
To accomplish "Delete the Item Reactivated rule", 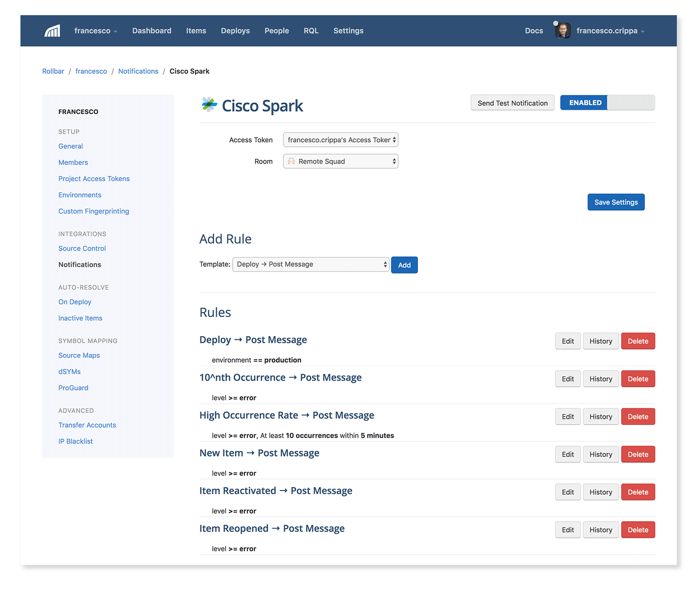I will pyautogui.click(x=638, y=492).
